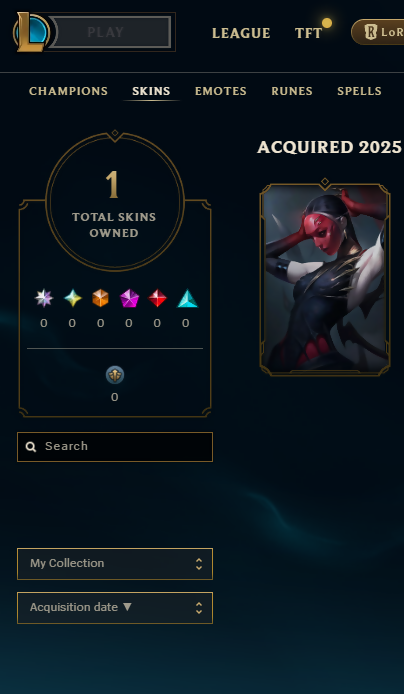Switch to the Champions tab

(x=68, y=91)
